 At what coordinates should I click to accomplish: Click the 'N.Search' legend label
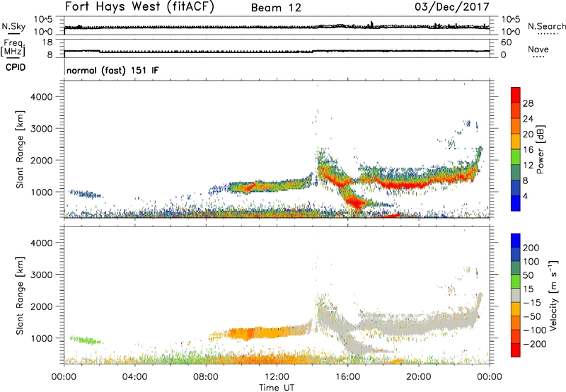(546, 26)
